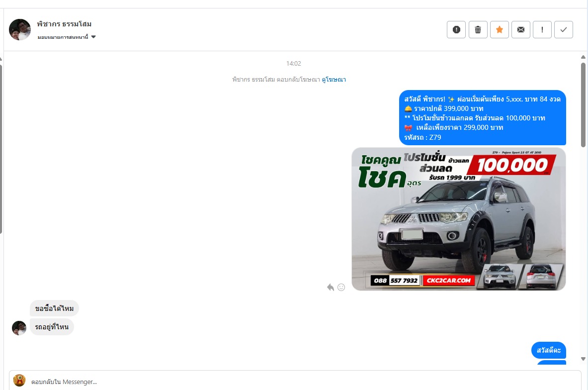Open the Pajero Sport promotion car image
Screen dimensions: 588x390
point(459,219)
